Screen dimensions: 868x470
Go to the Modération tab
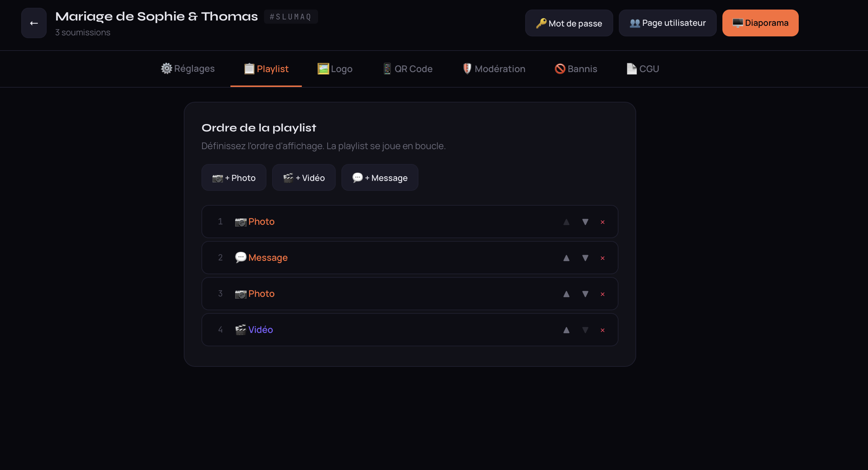click(494, 69)
